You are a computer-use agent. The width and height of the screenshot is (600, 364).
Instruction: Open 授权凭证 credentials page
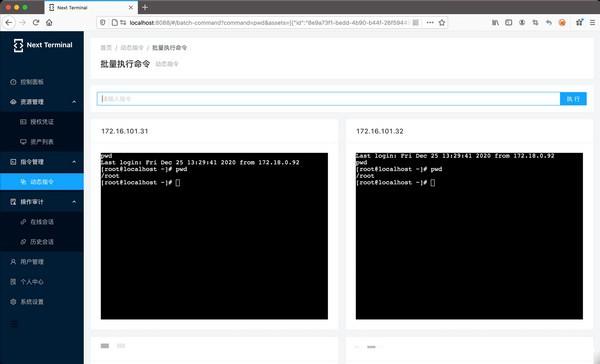pos(42,122)
